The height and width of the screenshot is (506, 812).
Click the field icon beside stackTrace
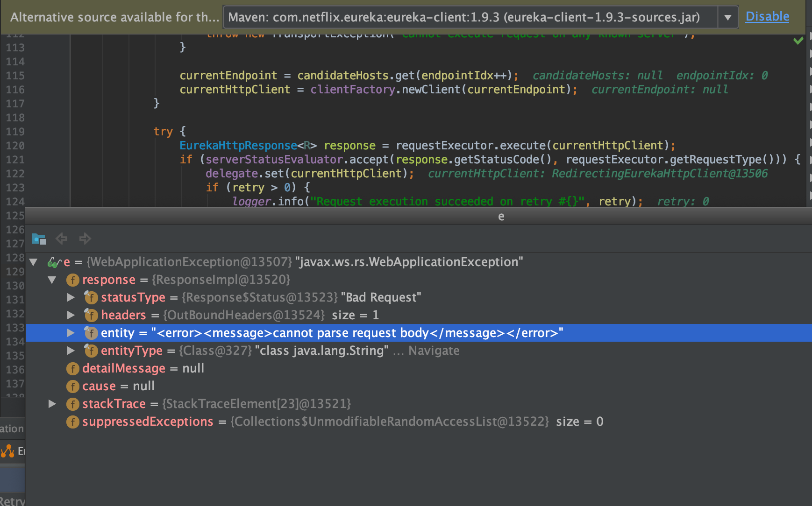[72, 404]
